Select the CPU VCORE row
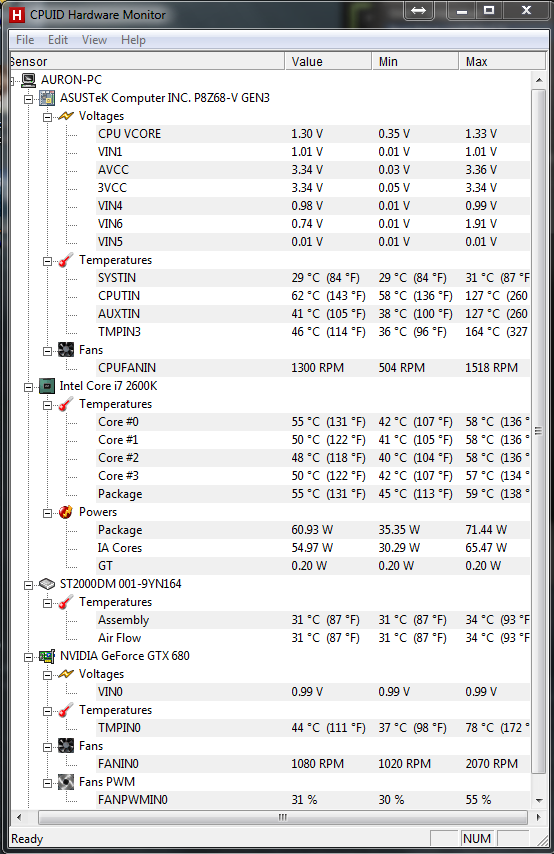This screenshot has width=554, height=854. 313,134
